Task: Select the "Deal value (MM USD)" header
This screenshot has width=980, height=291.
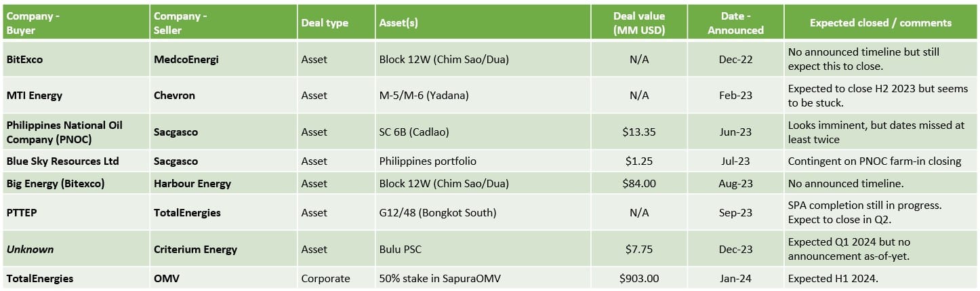Action: [x=639, y=22]
